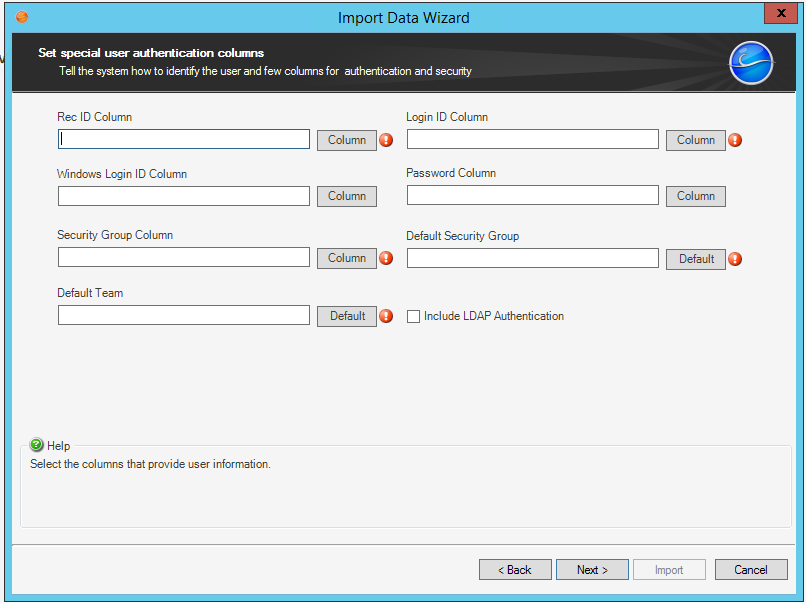
Task: Click Column for Password Column
Action: pyautogui.click(x=695, y=196)
